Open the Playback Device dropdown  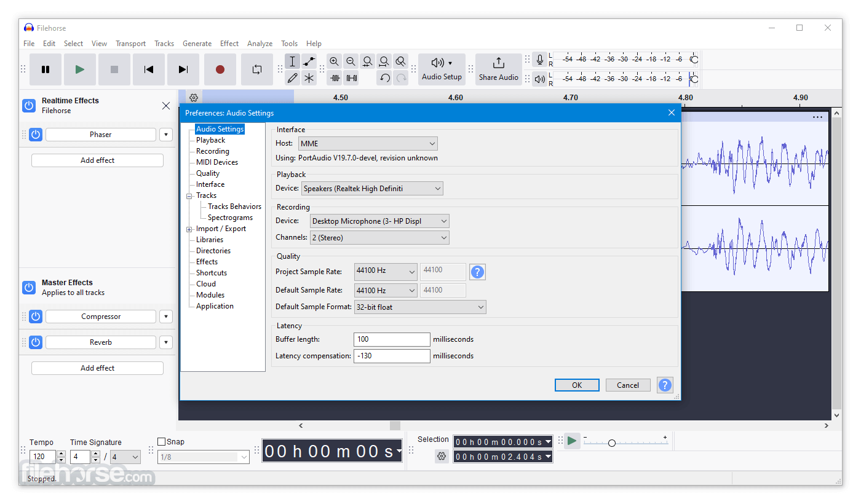[x=372, y=189]
